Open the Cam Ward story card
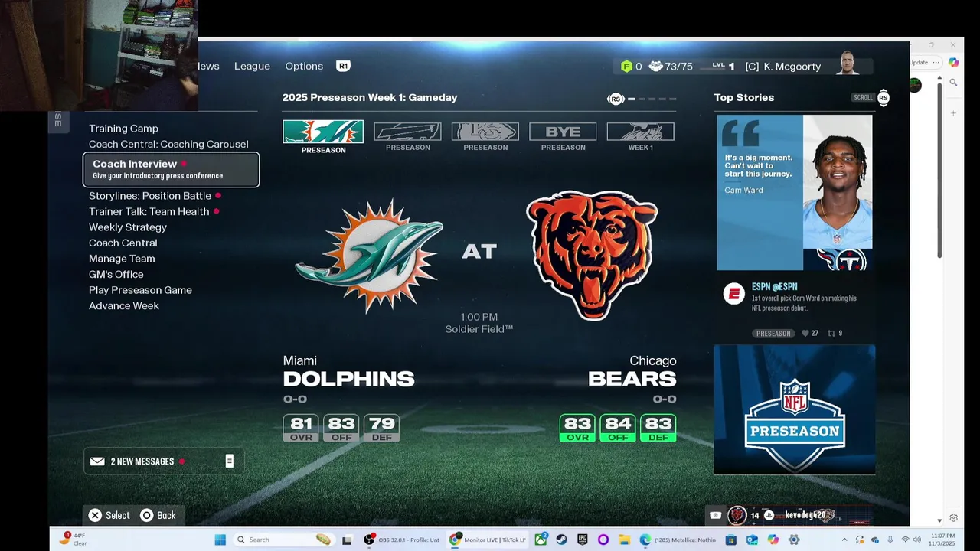Screen dimensions: 980x551 795,192
